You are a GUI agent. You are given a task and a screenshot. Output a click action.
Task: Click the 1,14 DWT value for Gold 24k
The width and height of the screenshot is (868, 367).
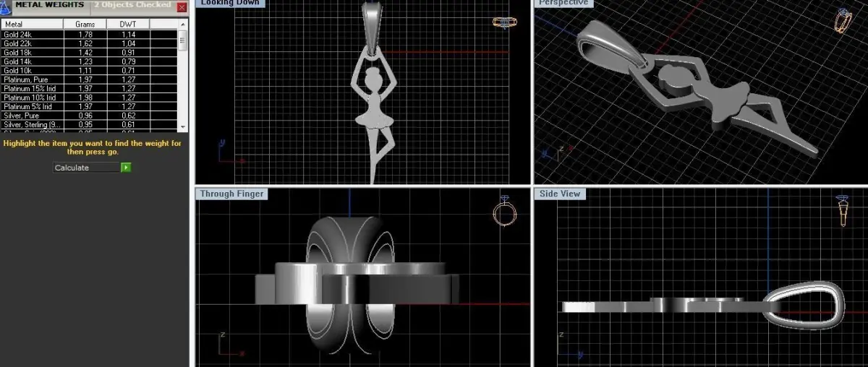pos(128,35)
